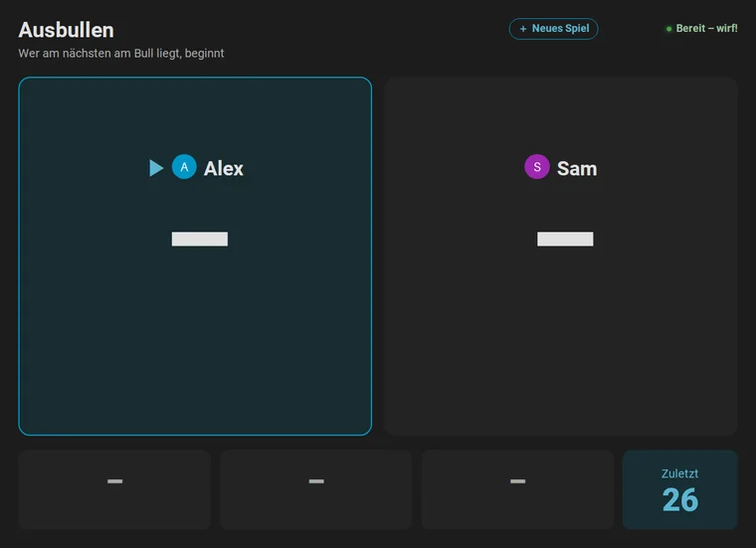Click the name Alex
Image resolution: width=756 pixels, height=548 pixels.
[224, 168]
